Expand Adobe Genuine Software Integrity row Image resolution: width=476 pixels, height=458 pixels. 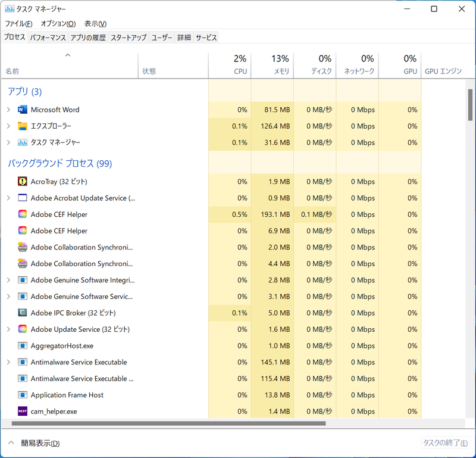point(8,280)
